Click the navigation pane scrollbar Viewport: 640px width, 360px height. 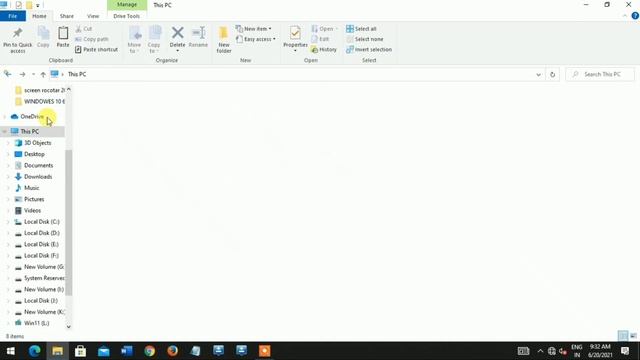click(69, 222)
